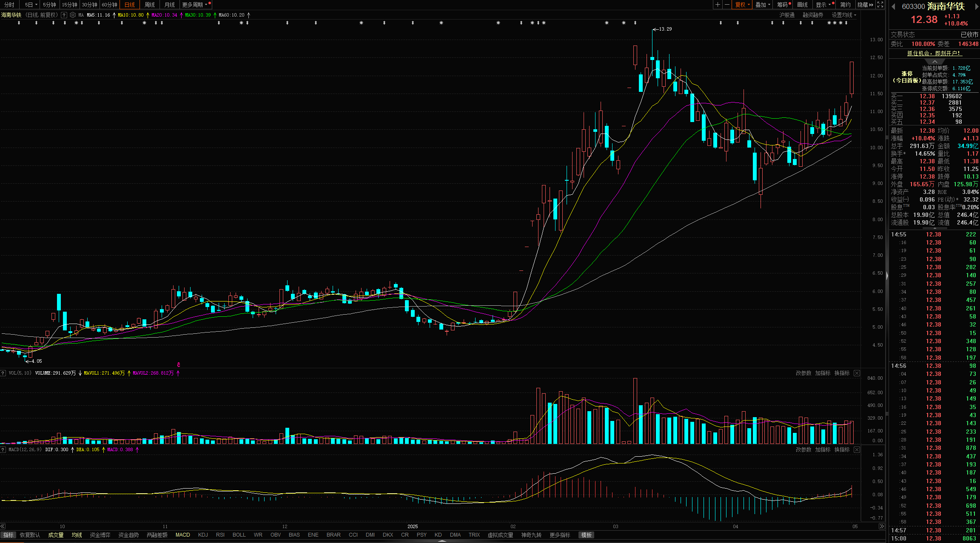Select the KDJ indicator
980x543 pixels.
(203, 535)
